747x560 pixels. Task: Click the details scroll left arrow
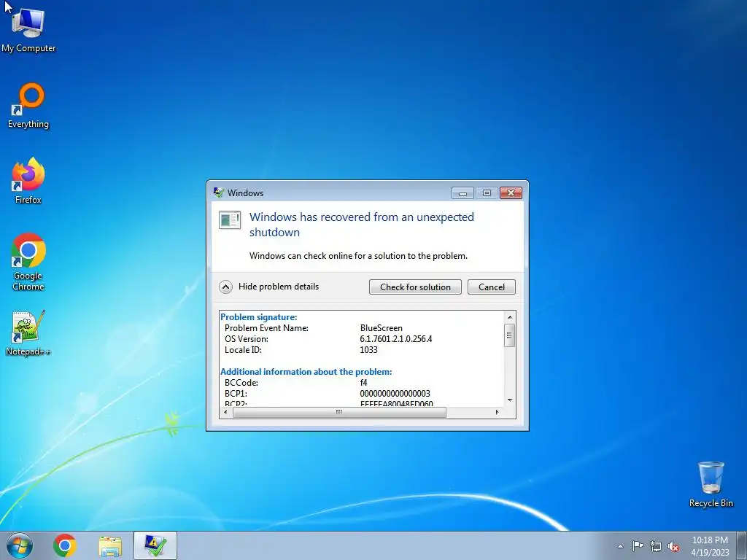point(226,413)
